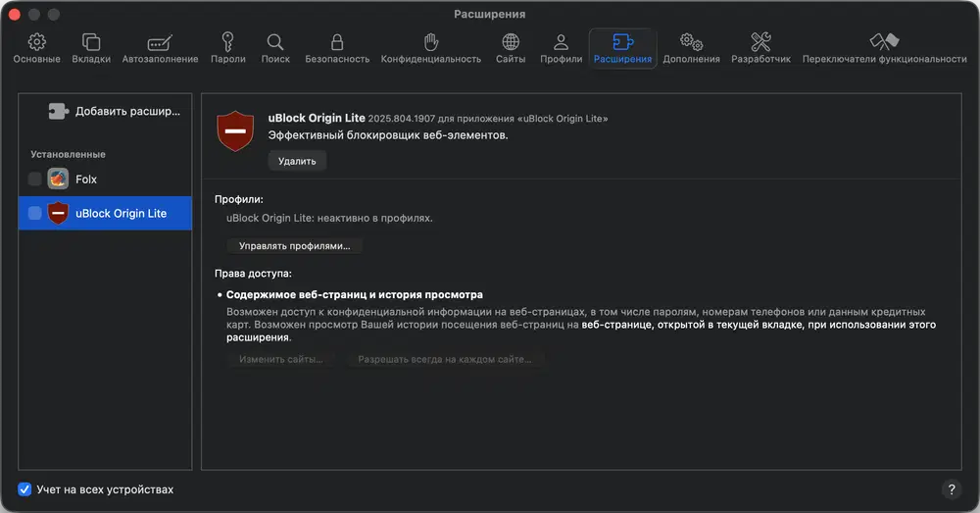
Task: Click the Удалить button
Action: click(297, 161)
